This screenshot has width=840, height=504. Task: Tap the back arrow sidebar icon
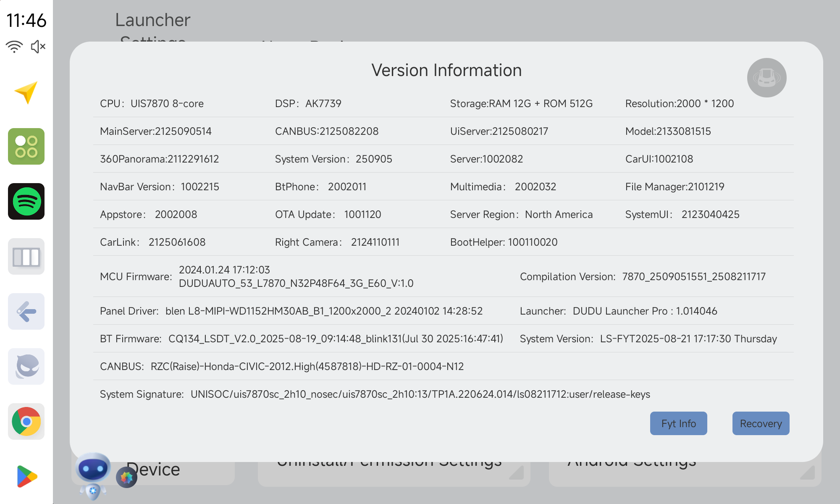pos(26,311)
